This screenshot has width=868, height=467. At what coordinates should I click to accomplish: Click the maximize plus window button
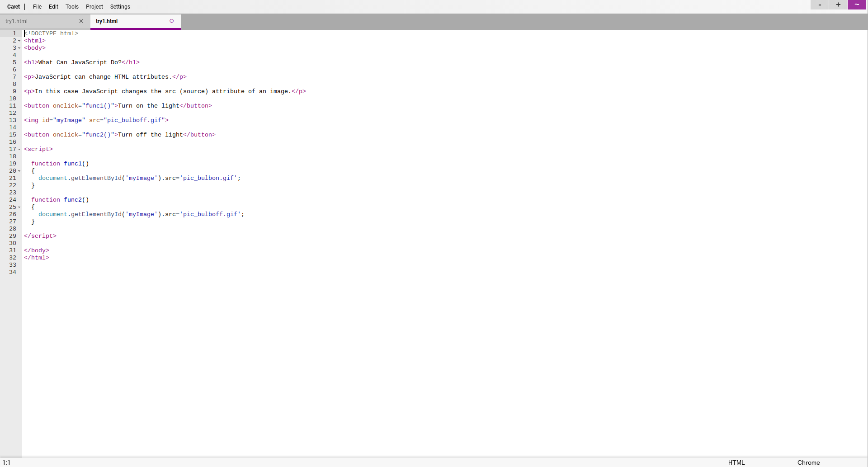click(838, 5)
